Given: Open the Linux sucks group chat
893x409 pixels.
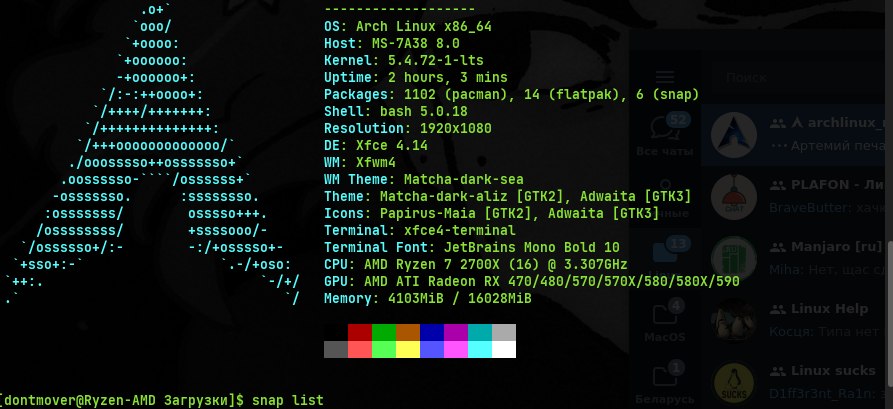Looking at the screenshot, I should 794,379.
